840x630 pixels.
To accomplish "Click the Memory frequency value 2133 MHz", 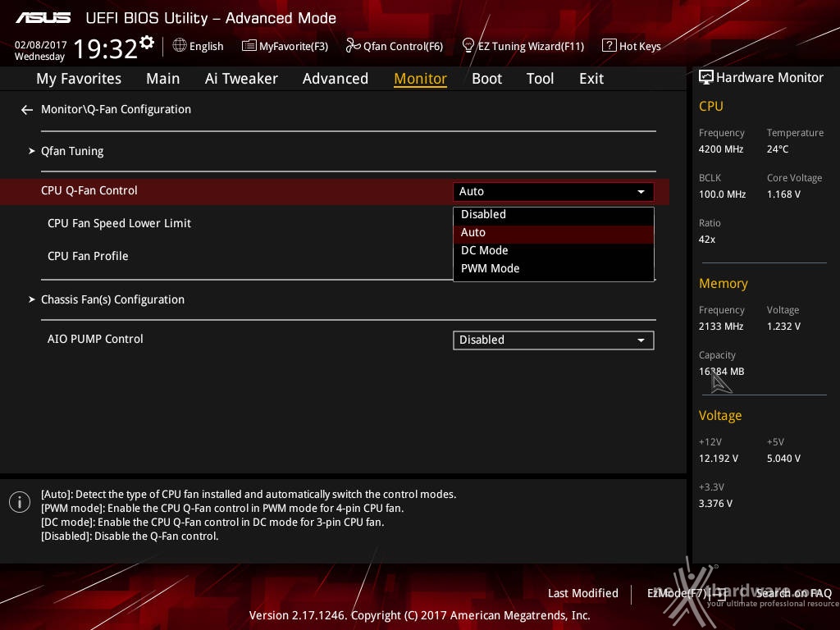I will point(720,326).
